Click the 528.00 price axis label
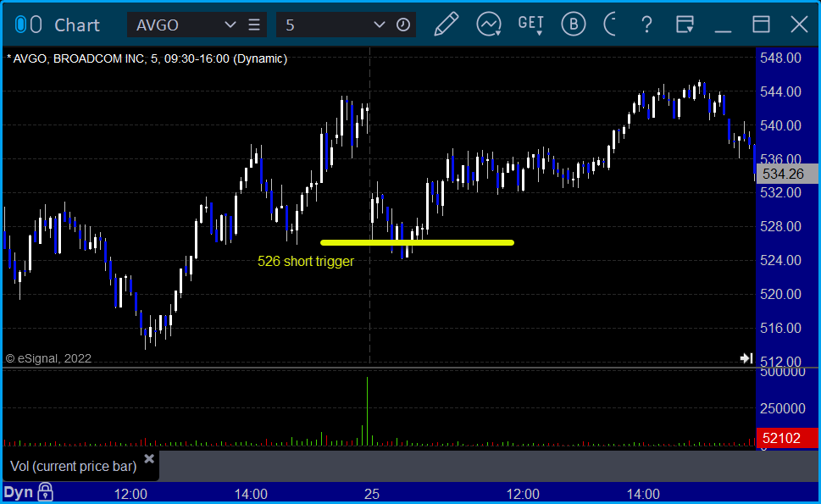Screen dimensions: 821x504 (x=780, y=227)
